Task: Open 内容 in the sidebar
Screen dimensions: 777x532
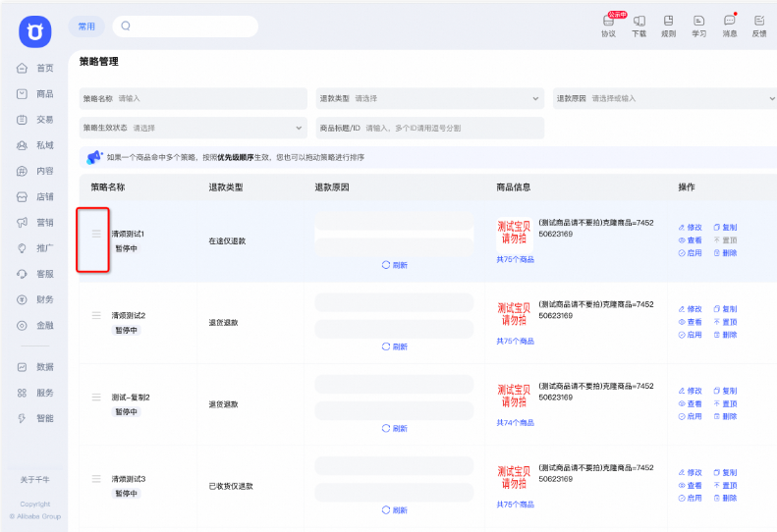Action: (34, 171)
